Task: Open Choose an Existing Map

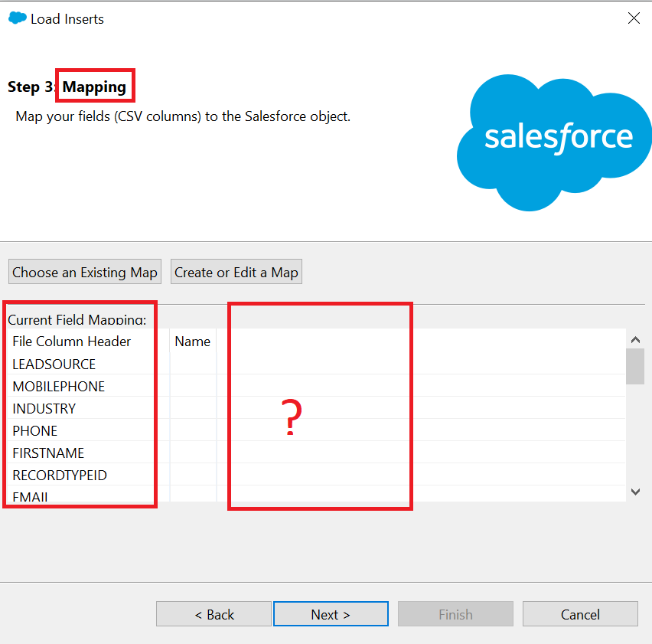Action: tap(85, 272)
